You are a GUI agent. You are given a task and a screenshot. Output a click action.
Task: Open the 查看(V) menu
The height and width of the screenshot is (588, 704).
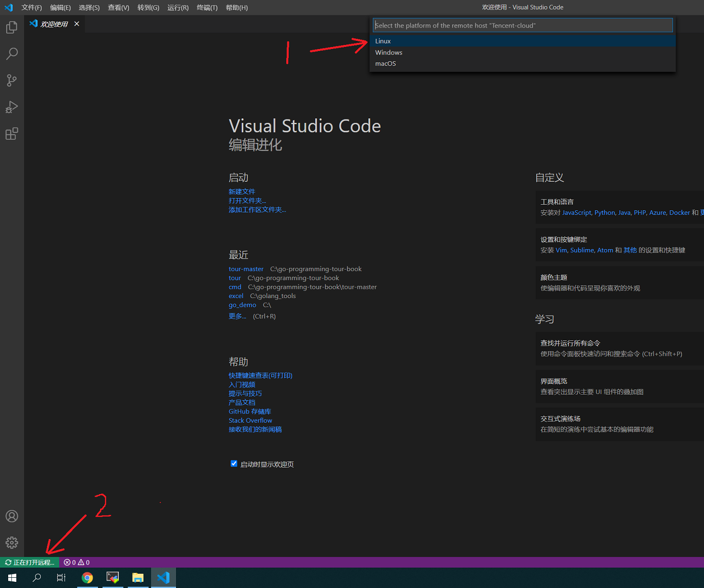118,8
